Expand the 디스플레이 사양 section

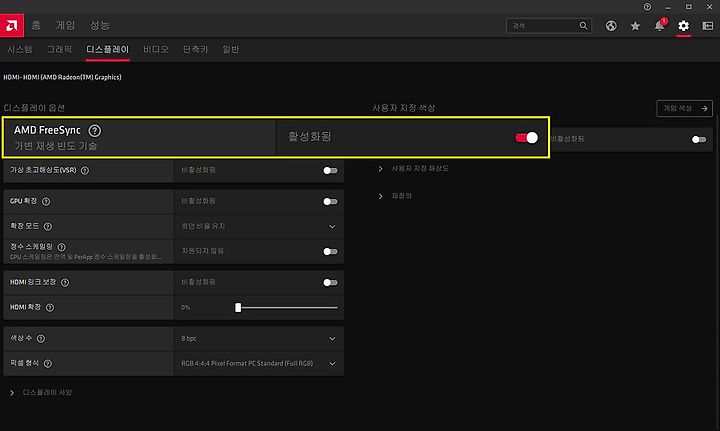(41, 393)
